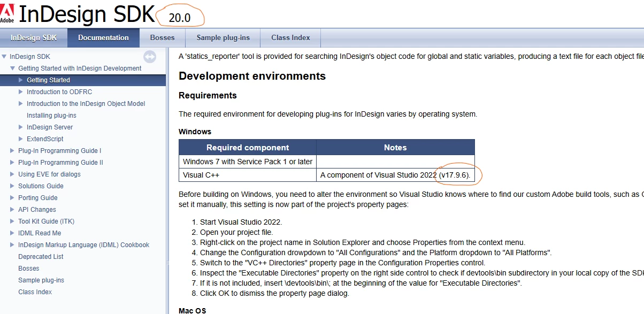
Task: Expand the InDesign Server node arrow
Action: (21, 127)
